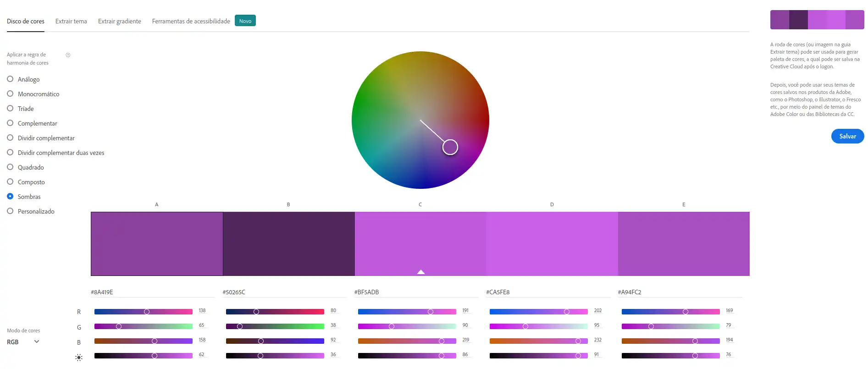This screenshot has height=369, width=868.
Task: Choose the Personalizado harmony option
Action: pyautogui.click(x=10, y=211)
